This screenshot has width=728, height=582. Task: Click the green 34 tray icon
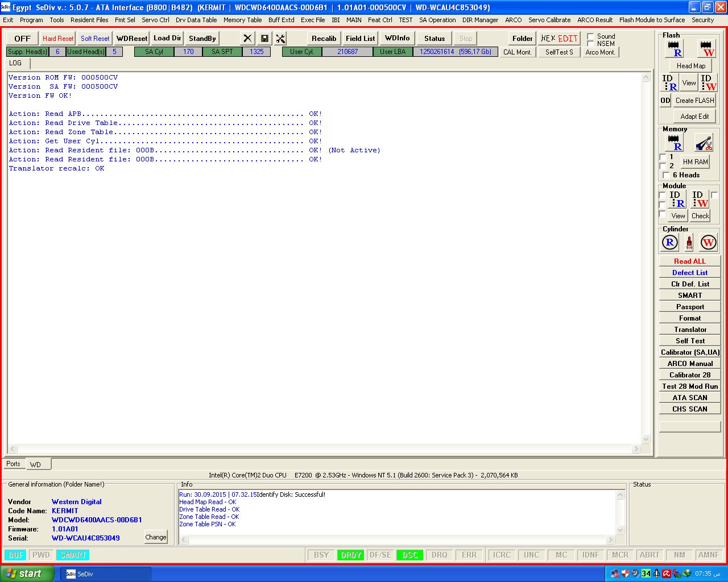coord(646,573)
